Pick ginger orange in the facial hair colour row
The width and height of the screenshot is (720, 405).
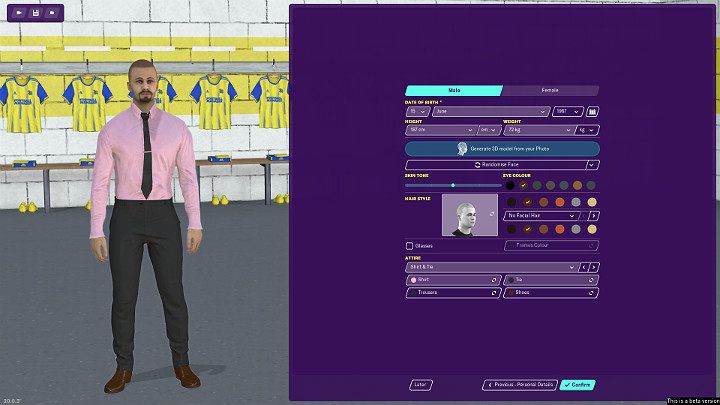[560, 229]
